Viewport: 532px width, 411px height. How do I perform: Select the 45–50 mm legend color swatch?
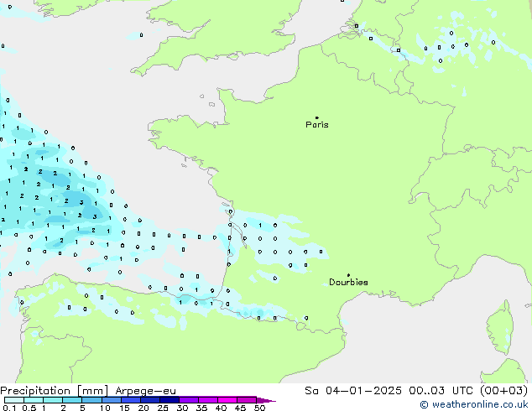pos(247,400)
